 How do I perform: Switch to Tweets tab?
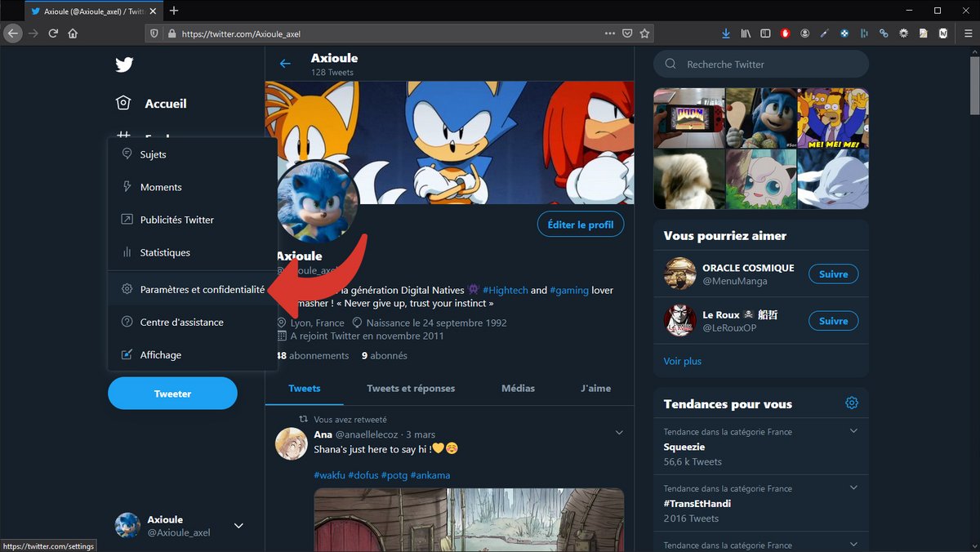[x=305, y=389]
